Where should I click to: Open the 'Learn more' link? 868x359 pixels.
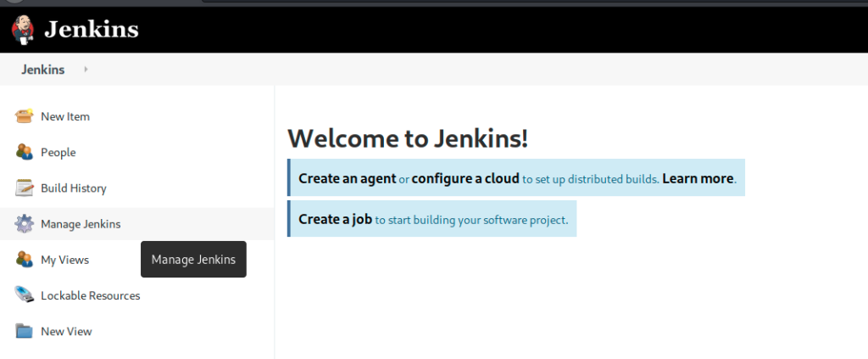(x=698, y=178)
